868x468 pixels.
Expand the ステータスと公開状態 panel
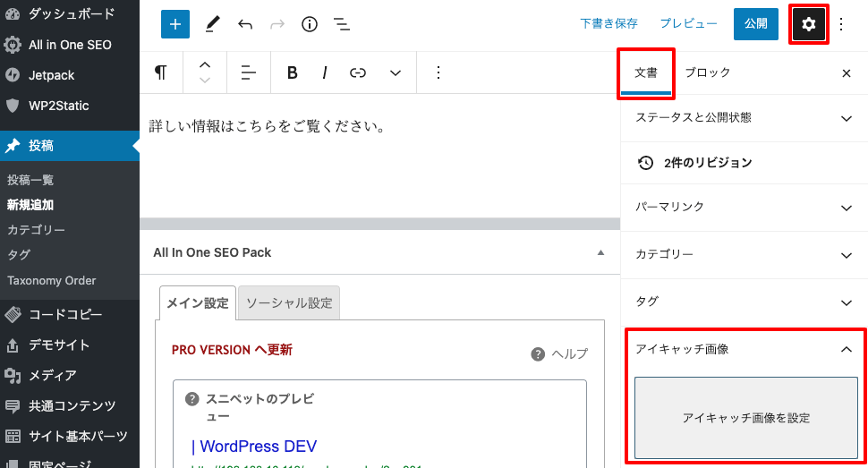click(744, 118)
